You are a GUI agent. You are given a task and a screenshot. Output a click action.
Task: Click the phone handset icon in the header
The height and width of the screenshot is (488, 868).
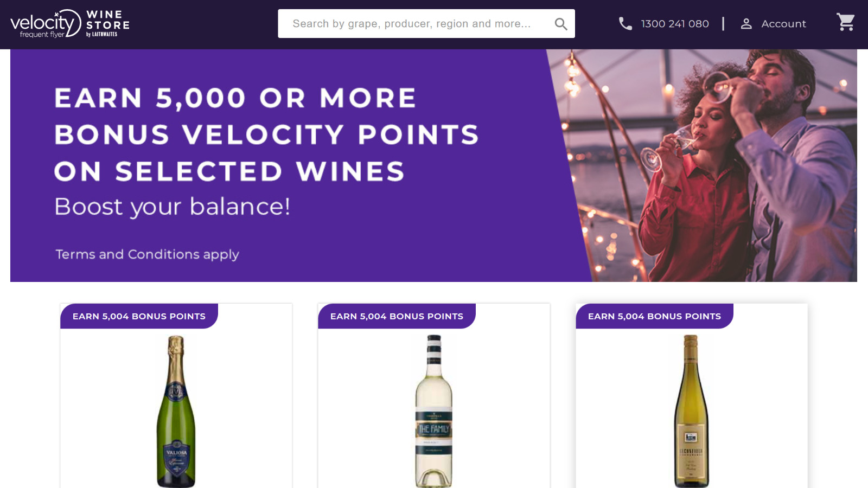point(625,23)
